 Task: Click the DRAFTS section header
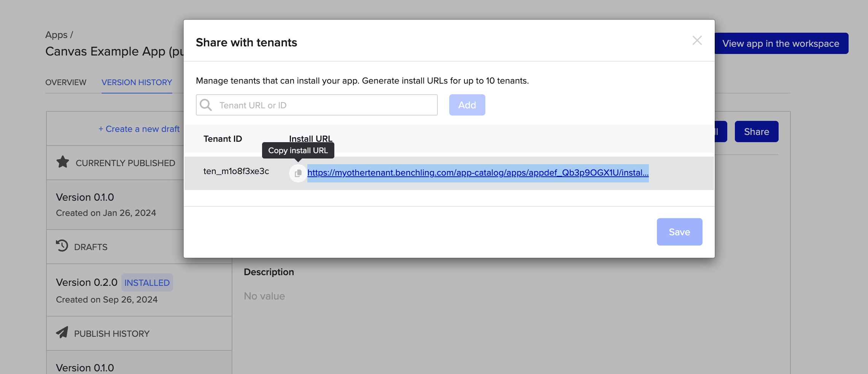tap(91, 247)
